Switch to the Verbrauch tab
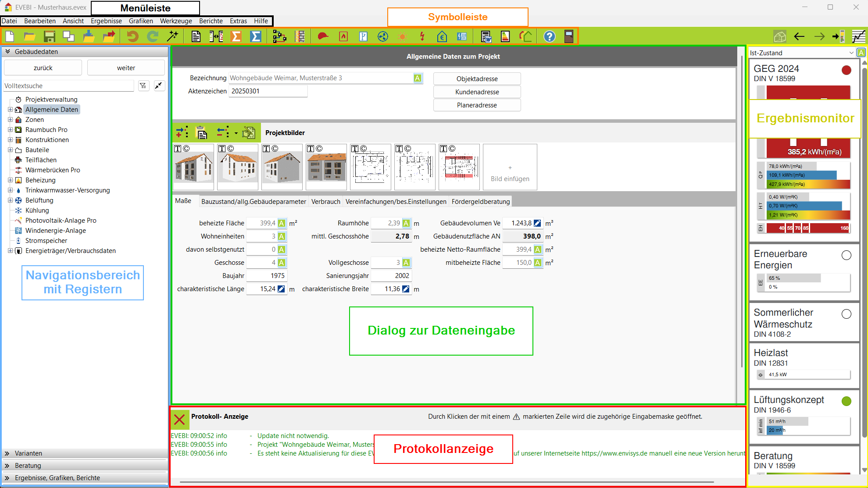This screenshot has height=488, width=868. pyautogui.click(x=325, y=202)
